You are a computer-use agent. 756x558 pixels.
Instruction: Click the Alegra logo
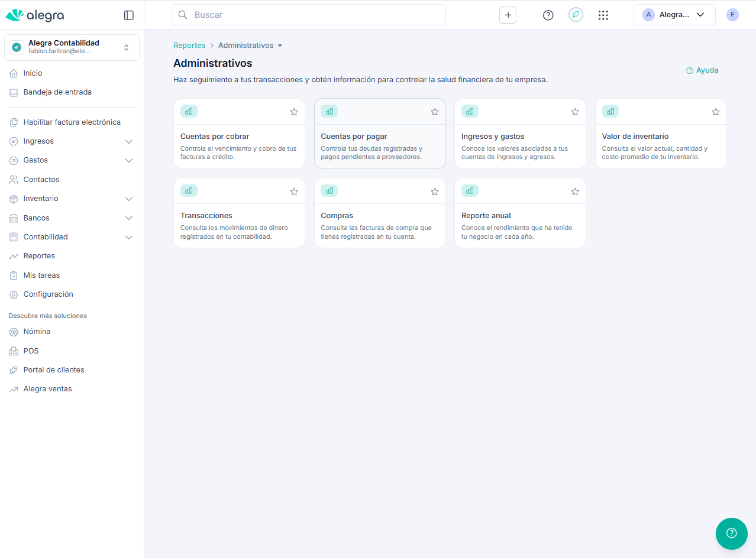click(x=35, y=15)
